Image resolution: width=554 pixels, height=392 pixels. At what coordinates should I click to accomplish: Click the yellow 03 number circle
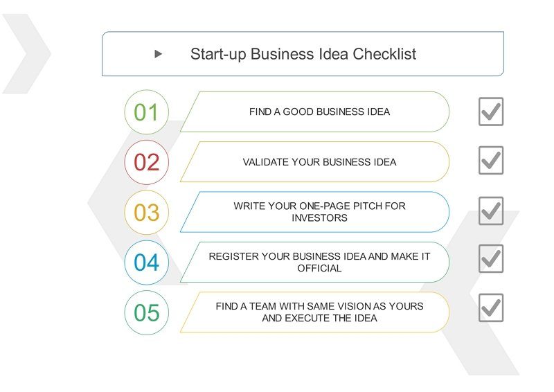[x=147, y=213]
